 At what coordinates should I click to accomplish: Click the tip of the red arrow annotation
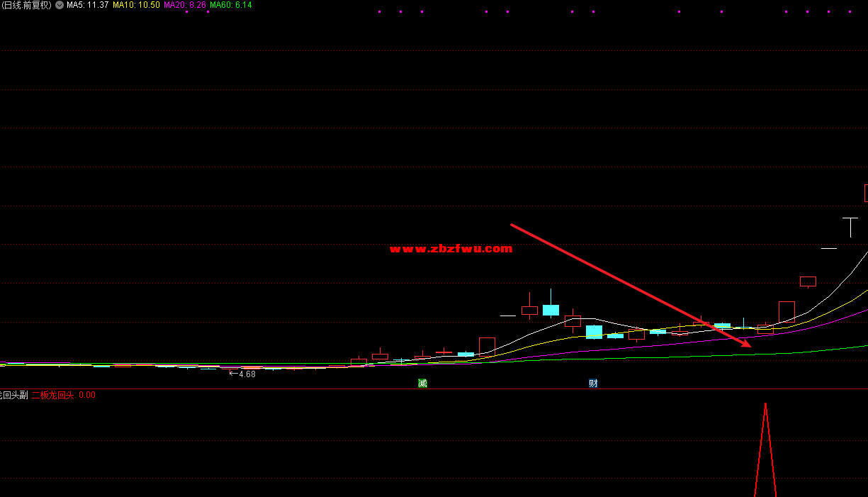(750, 345)
